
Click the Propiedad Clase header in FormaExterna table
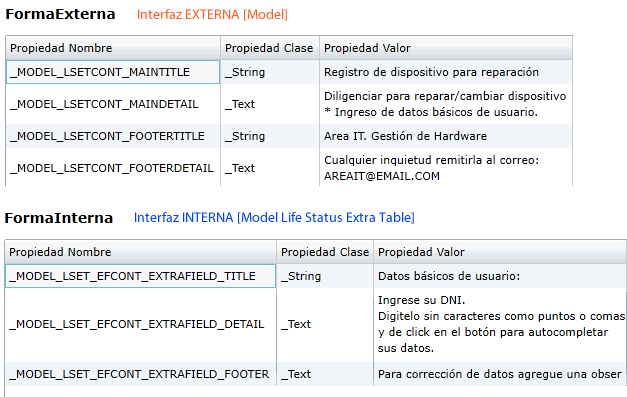269,48
